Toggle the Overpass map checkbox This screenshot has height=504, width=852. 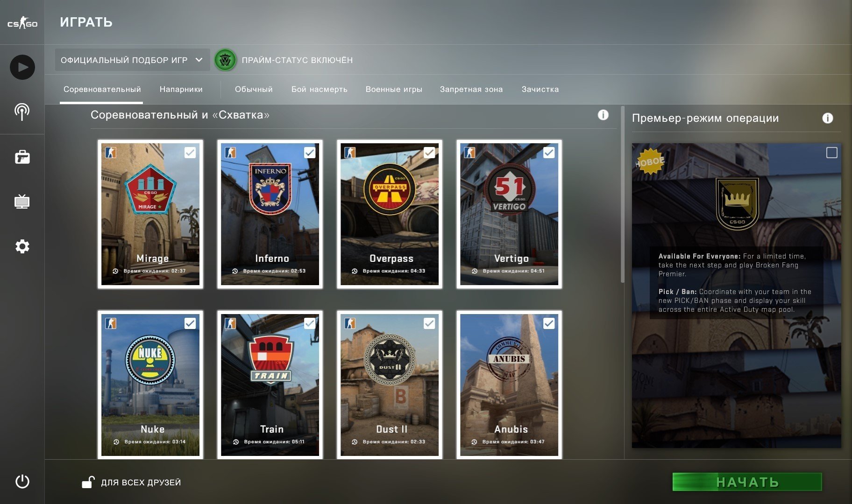429,153
